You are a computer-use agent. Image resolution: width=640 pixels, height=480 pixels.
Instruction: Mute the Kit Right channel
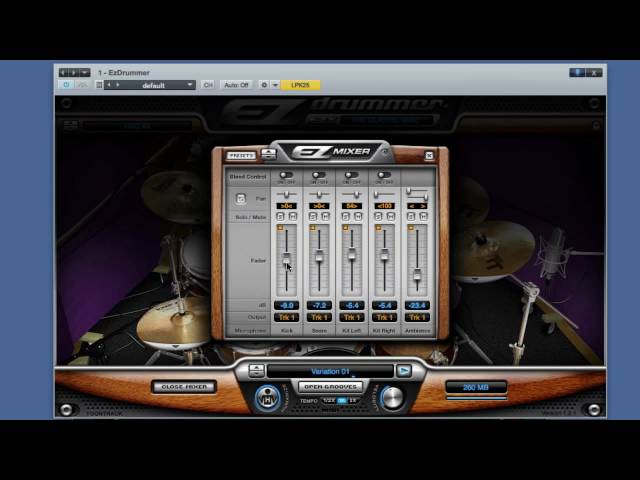click(x=390, y=216)
